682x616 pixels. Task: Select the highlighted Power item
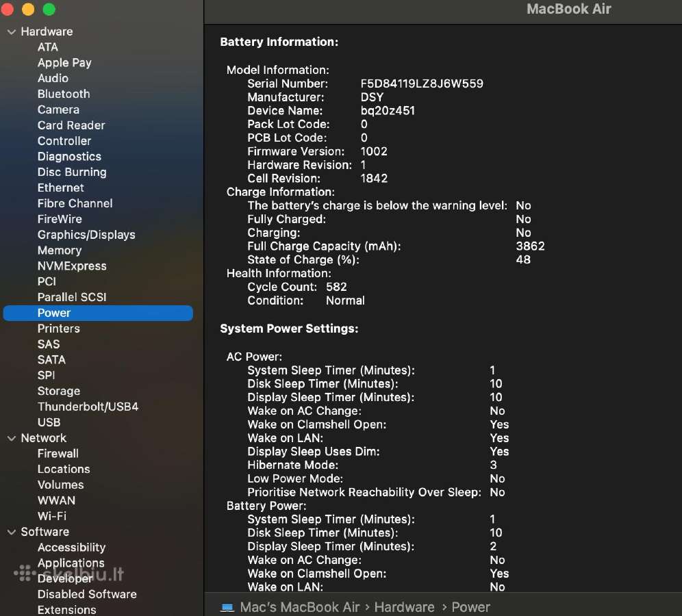coord(98,313)
